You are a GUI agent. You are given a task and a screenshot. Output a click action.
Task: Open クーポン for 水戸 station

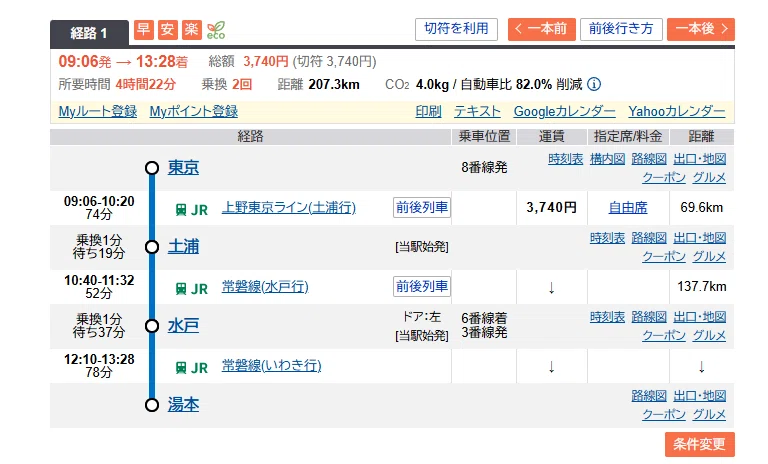coord(664,335)
